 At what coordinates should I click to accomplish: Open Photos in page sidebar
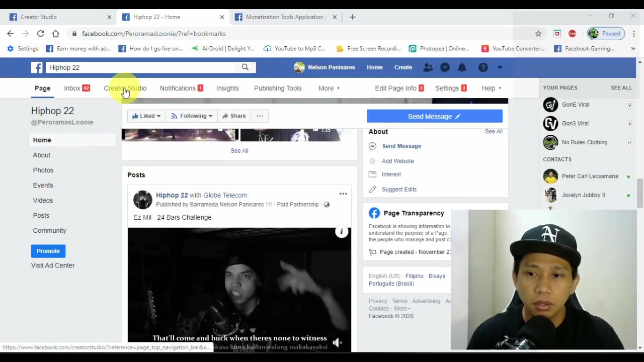(x=43, y=170)
